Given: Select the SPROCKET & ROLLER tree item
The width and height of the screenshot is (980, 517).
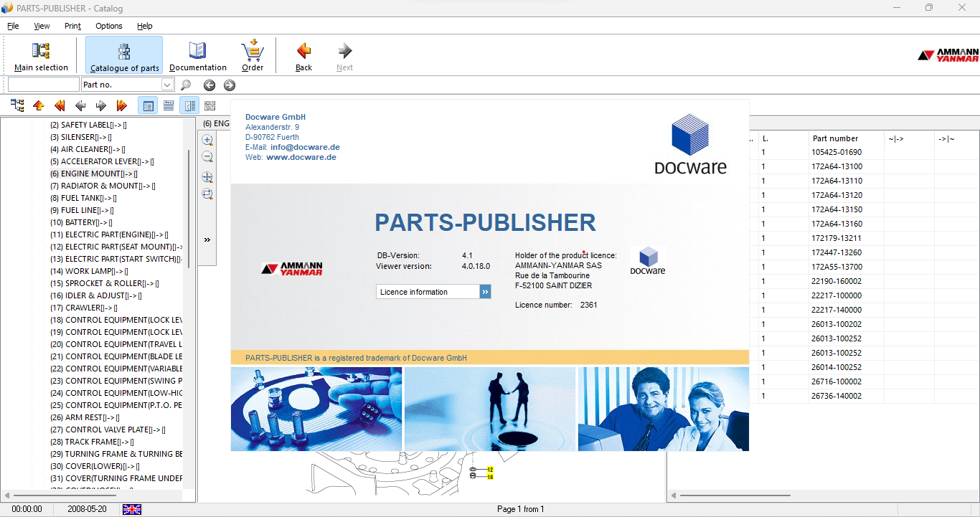Looking at the screenshot, I should pyautogui.click(x=105, y=283).
